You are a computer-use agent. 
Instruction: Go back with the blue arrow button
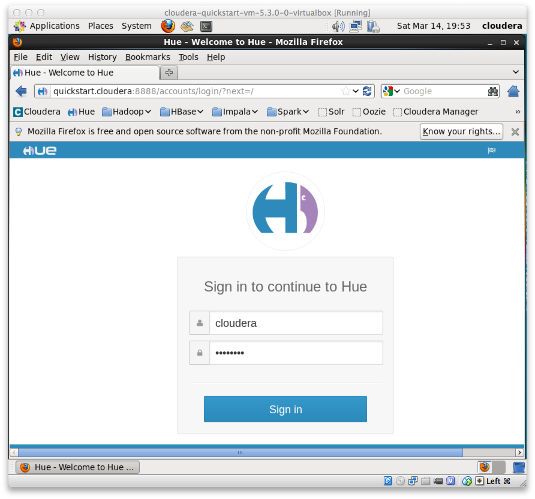[x=21, y=91]
